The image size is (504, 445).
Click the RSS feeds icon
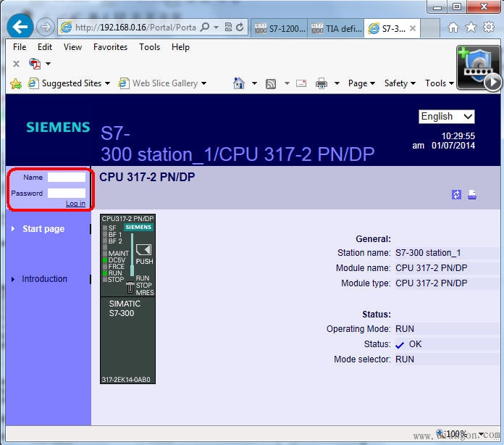(x=271, y=83)
